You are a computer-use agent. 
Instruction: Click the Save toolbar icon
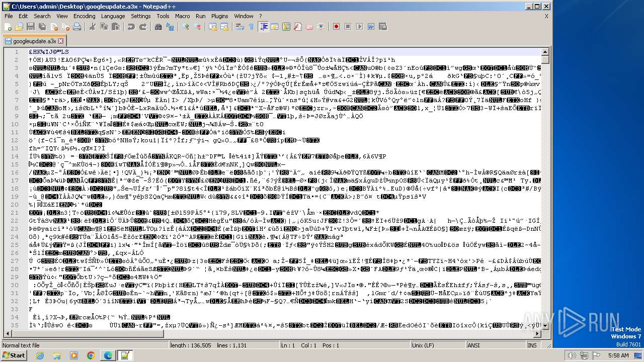click(30, 27)
